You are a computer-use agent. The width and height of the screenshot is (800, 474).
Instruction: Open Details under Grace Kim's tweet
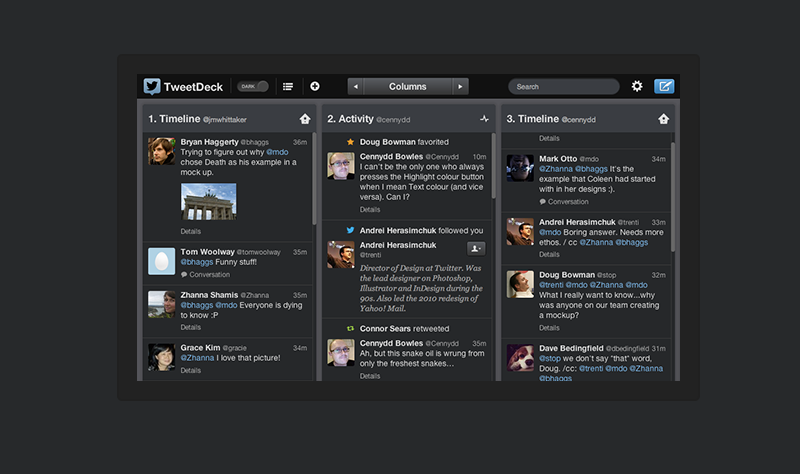(x=190, y=370)
